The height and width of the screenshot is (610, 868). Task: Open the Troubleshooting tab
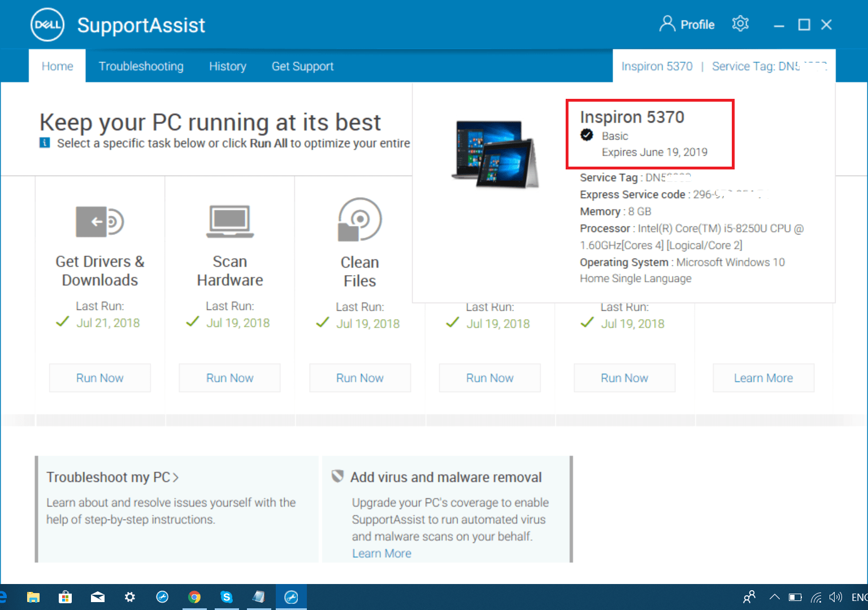[141, 66]
